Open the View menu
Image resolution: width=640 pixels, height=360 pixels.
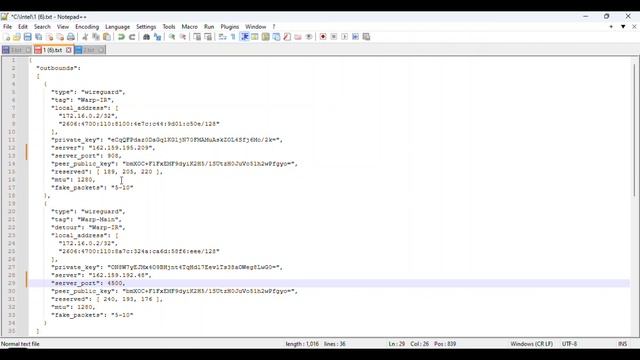click(62, 27)
